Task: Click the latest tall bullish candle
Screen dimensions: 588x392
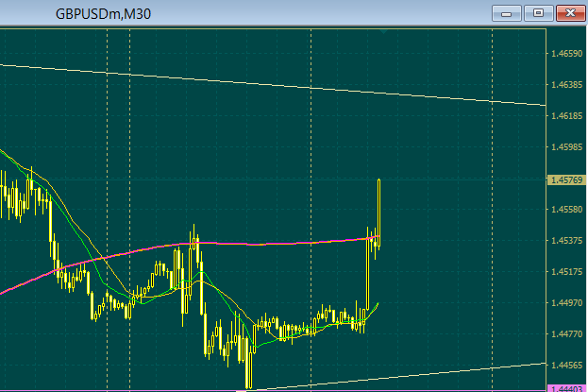Action: coord(379,214)
